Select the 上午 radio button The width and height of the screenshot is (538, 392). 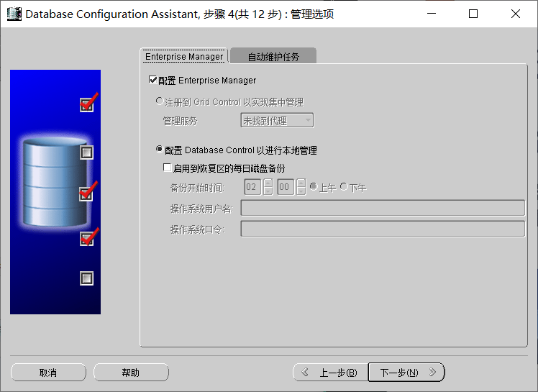point(314,186)
